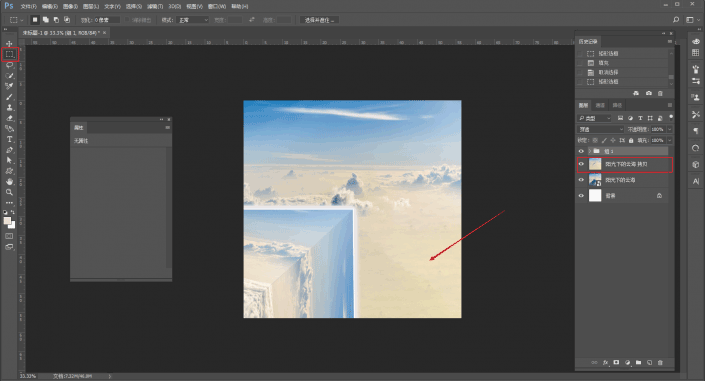
Task: Select the Zoom tool
Action: [x=9, y=193]
